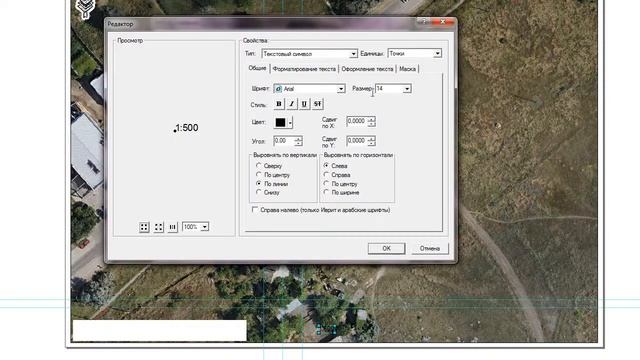Toggle Bold text style
Viewport: 640px width, 360px height.
pos(279,104)
